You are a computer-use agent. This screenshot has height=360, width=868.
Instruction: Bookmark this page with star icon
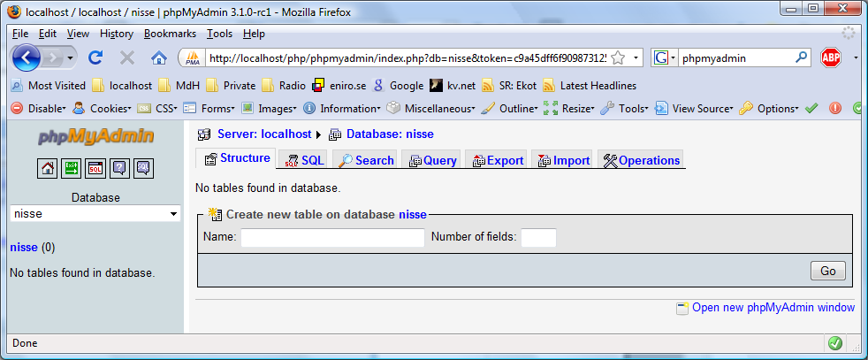coord(618,57)
